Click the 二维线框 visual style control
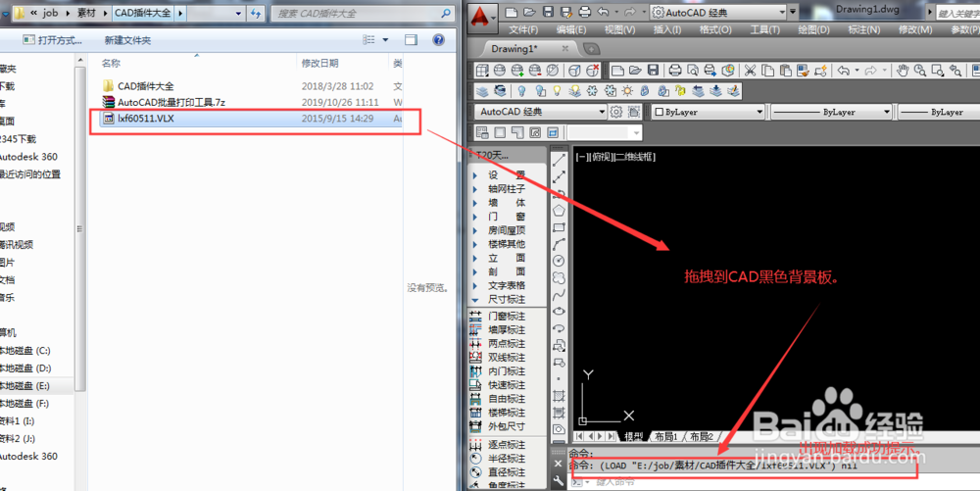The image size is (980, 491). click(635, 157)
